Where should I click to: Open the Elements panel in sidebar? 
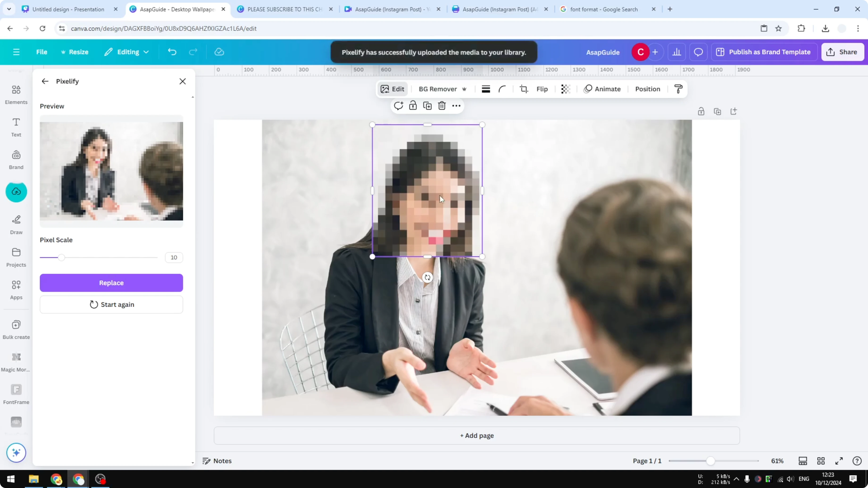pyautogui.click(x=16, y=94)
